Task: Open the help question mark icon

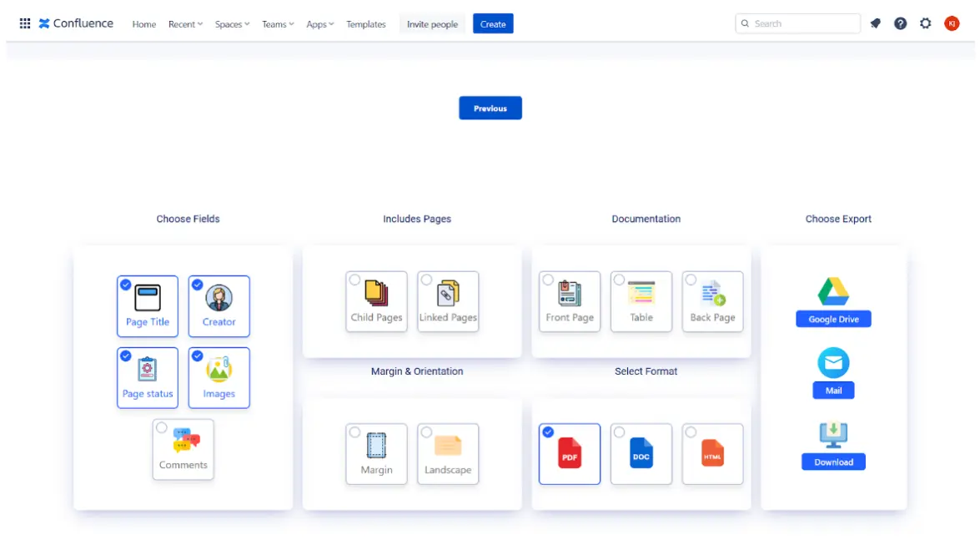Action: click(x=900, y=23)
